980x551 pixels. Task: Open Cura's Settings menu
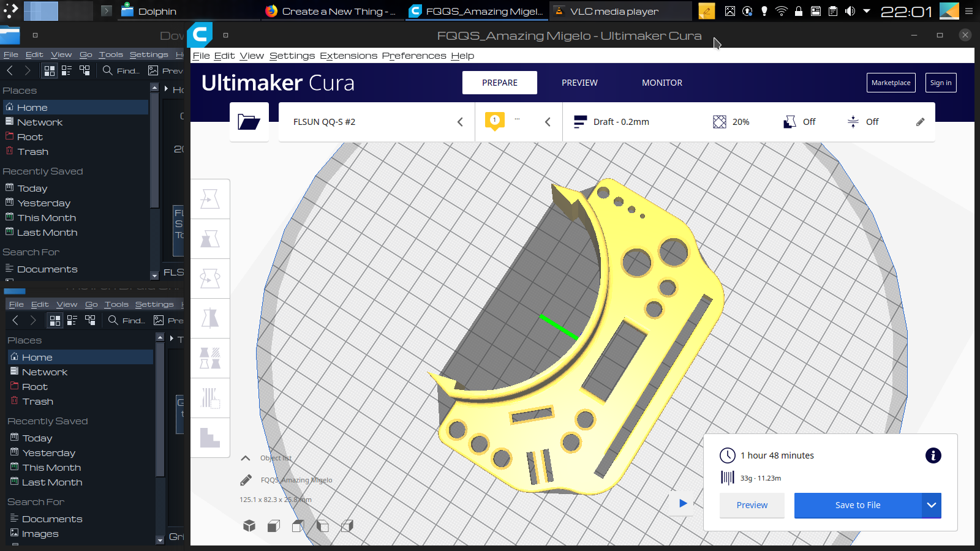[x=292, y=56]
